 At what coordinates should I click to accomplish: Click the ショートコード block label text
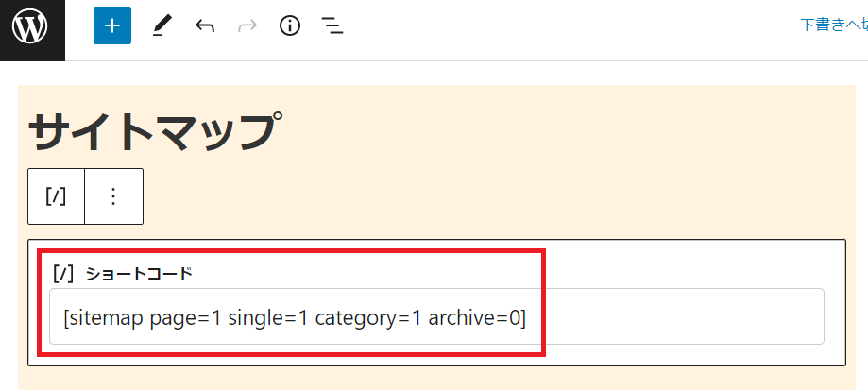[x=139, y=273]
